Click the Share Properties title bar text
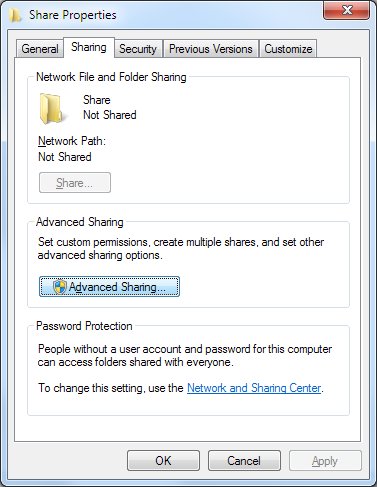Screen dimensions: 377x487 (73, 15)
